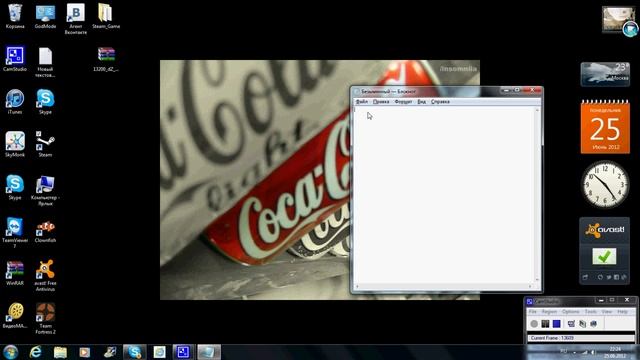Click the taskbar clock showing the date
This screenshot has height=360, width=640.
click(x=616, y=352)
